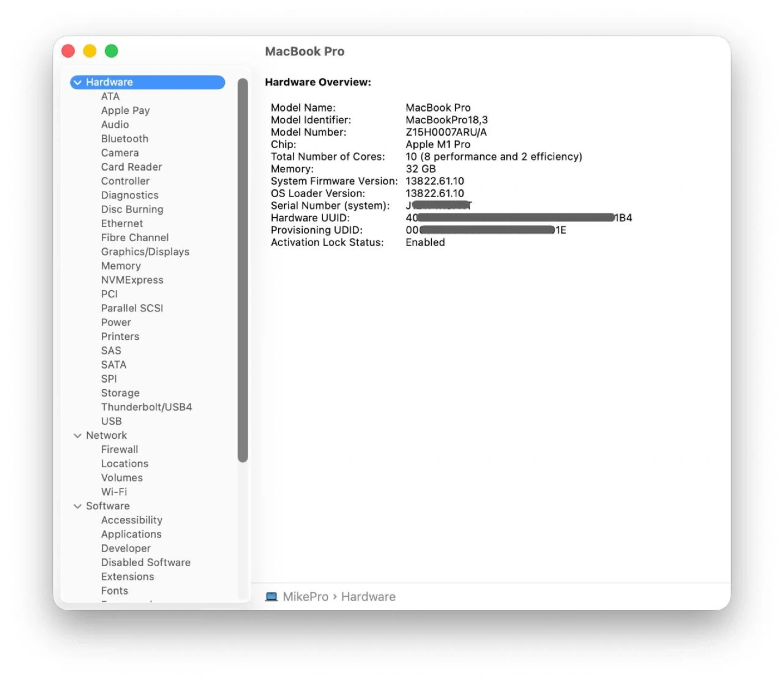This screenshot has width=784, height=680.
Task: Click MikePro in the path bar
Action: [x=305, y=597]
